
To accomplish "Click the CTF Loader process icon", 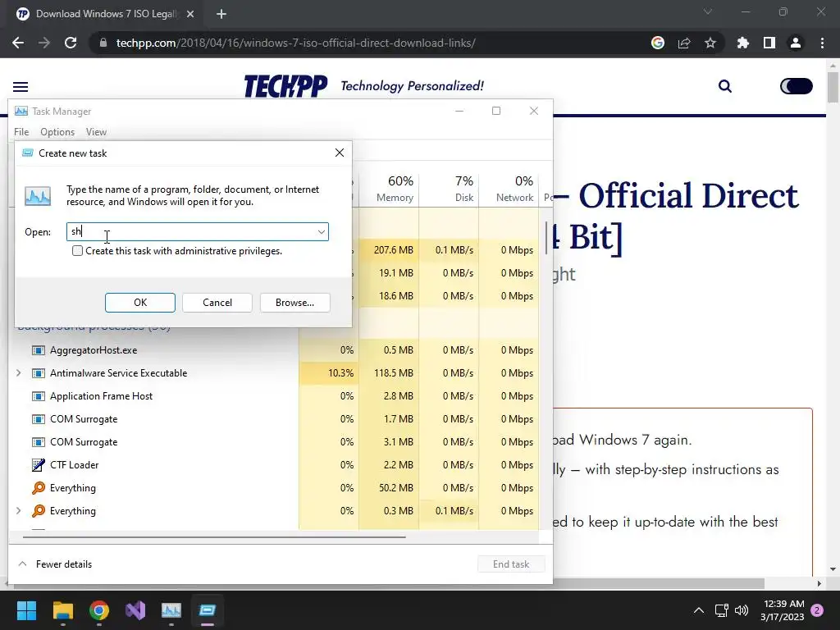I will [x=38, y=465].
